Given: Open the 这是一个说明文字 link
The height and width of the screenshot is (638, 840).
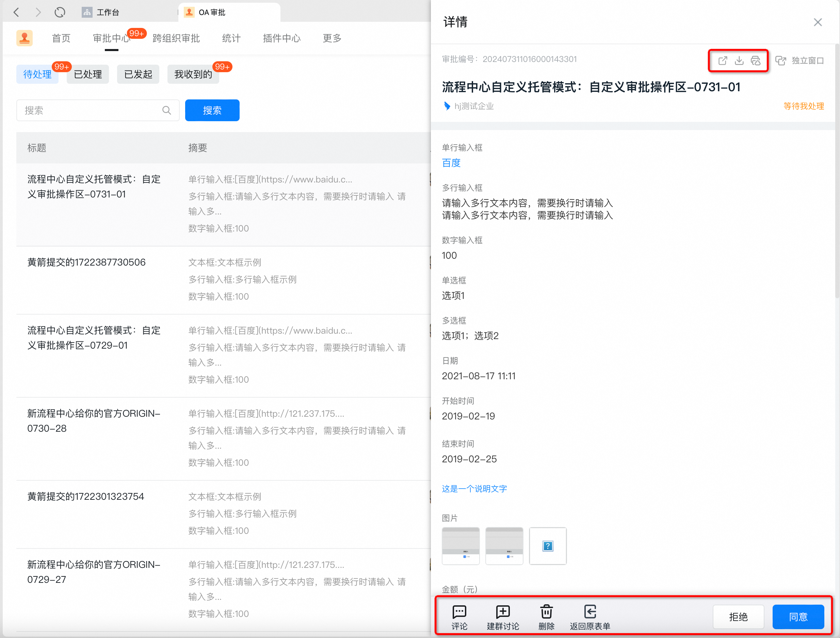Looking at the screenshot, I should pyautogui.click(x=474, y=489).
